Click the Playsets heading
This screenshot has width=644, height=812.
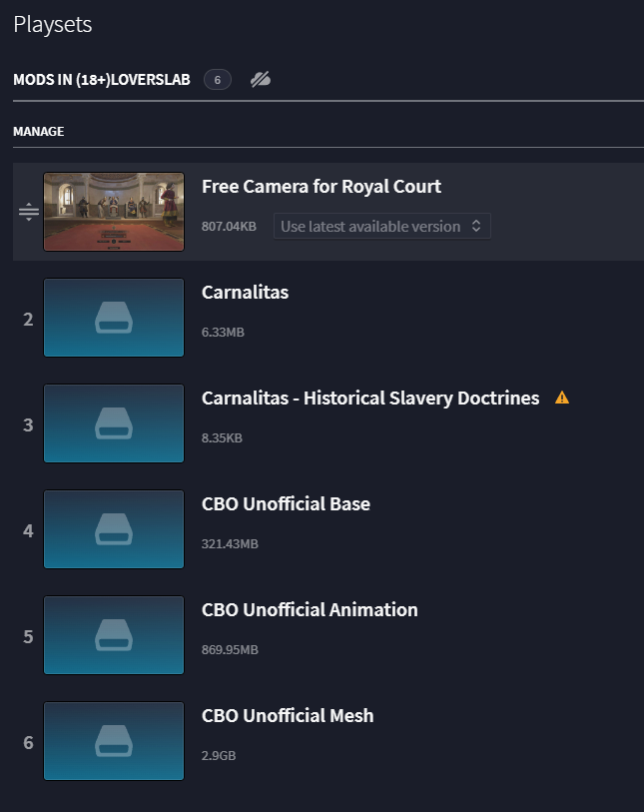tap(53, 24)
